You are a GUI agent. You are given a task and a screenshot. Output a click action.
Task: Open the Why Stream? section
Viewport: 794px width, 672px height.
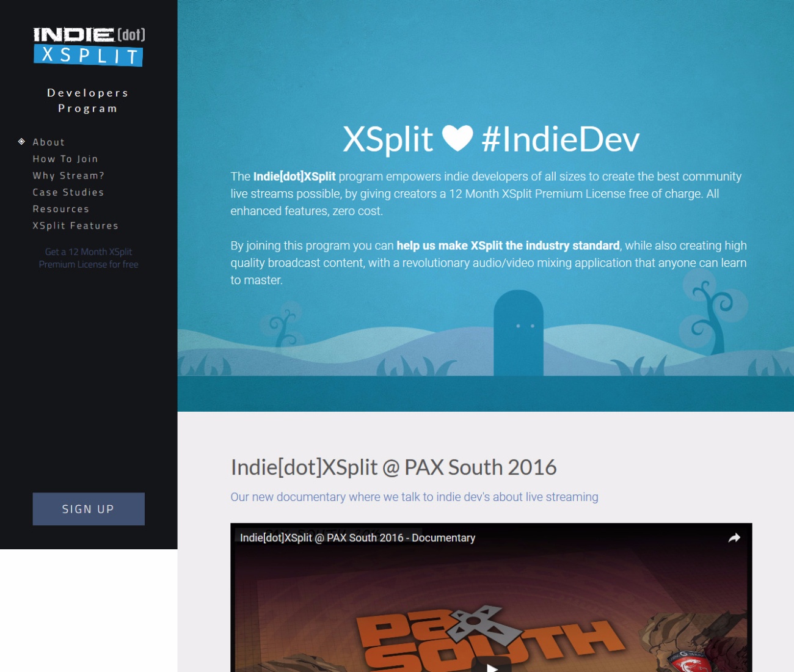click(68, 175)
